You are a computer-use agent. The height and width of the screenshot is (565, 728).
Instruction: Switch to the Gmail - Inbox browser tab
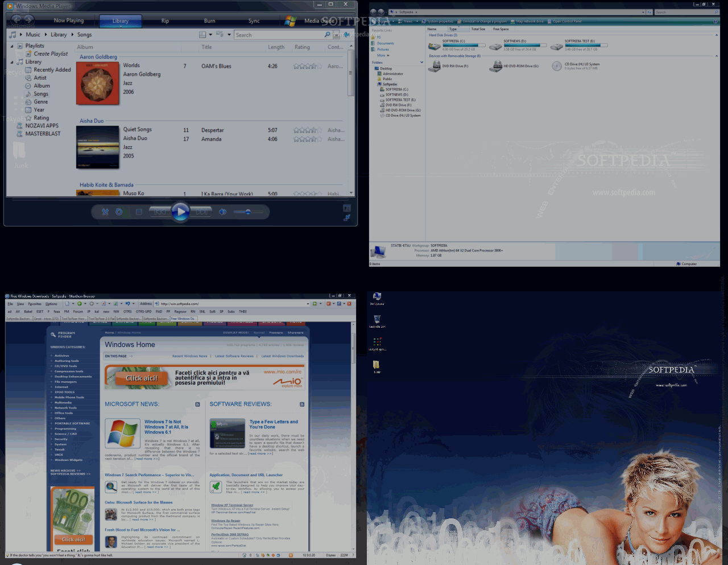coord(47,319)
